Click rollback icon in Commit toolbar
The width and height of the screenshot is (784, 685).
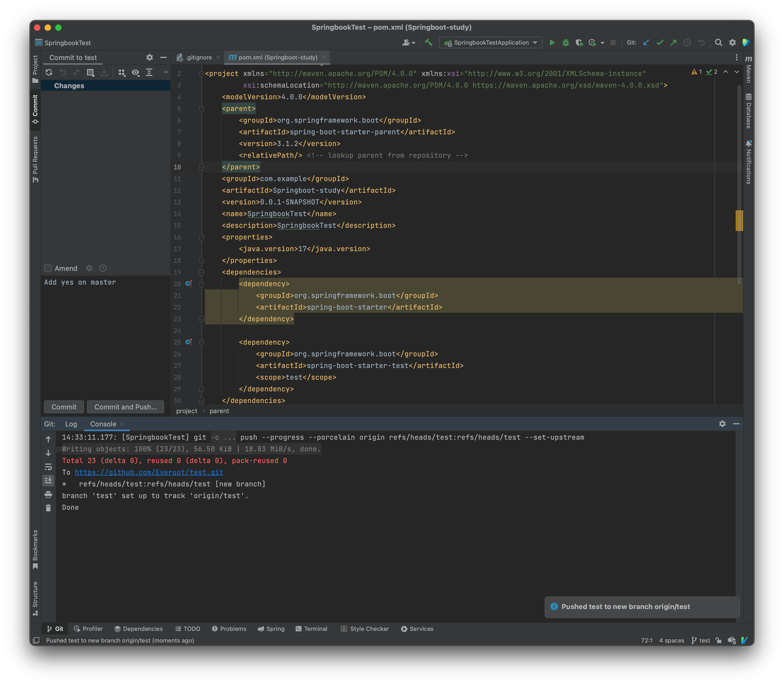[63, 72]
